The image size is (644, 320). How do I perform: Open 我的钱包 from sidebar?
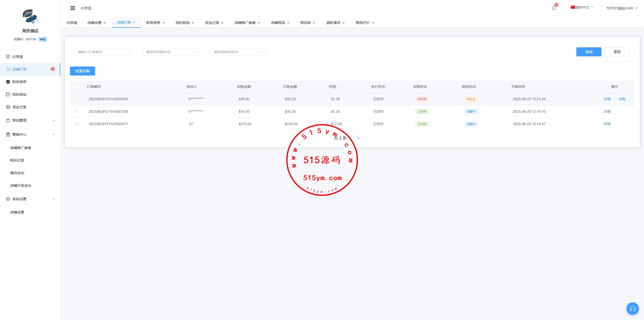[19, 94]
